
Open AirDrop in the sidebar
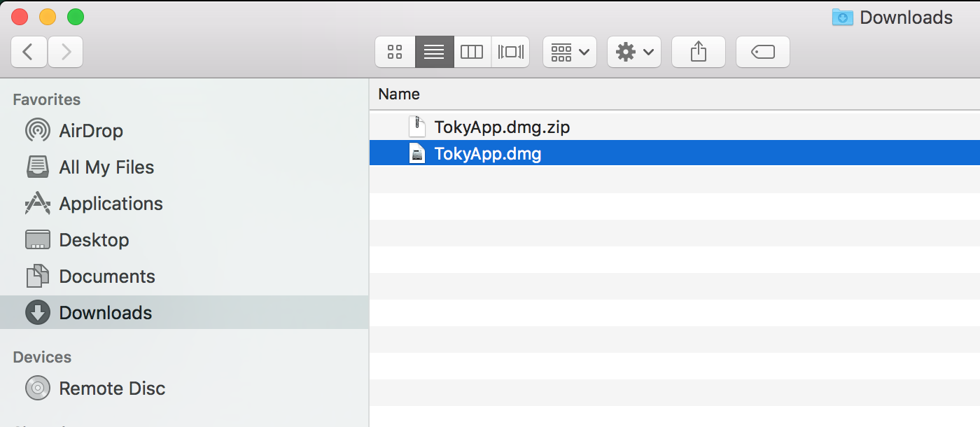90,131
